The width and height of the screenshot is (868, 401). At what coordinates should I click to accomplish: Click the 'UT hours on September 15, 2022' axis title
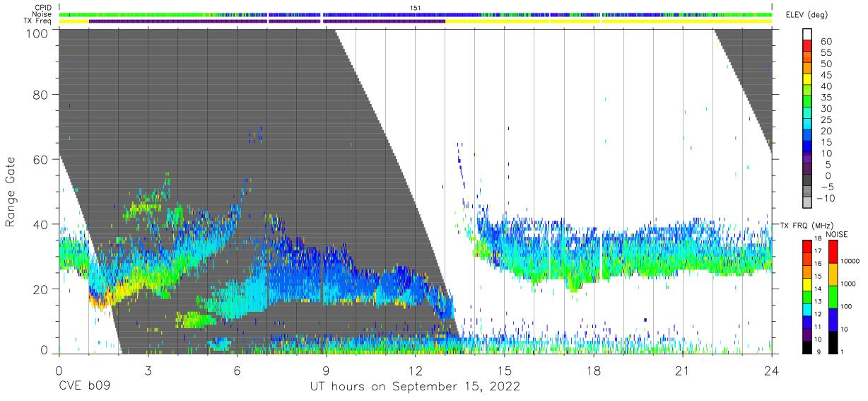416,386
